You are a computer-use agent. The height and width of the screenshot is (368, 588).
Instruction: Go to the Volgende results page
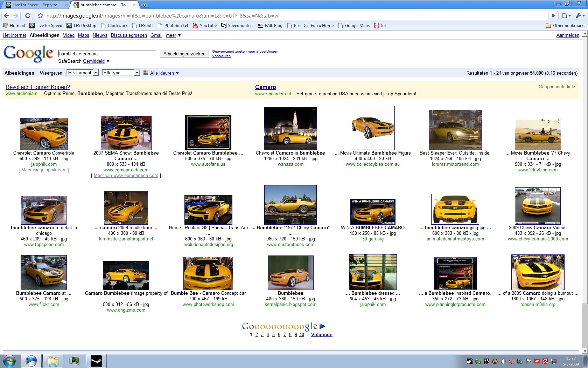(322, 335)
